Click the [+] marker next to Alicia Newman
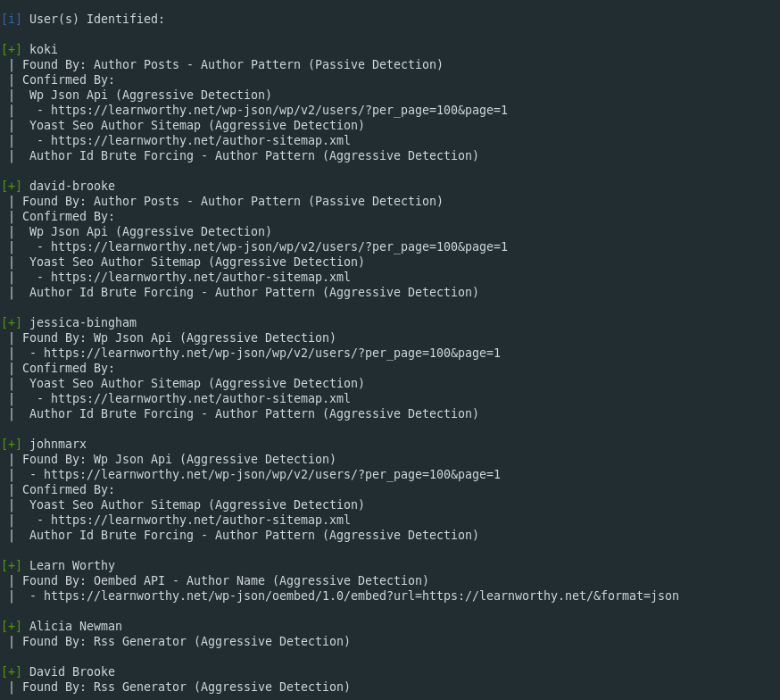Image resolution: width=780 pixels, height=700 pixels. coord(12,627)
